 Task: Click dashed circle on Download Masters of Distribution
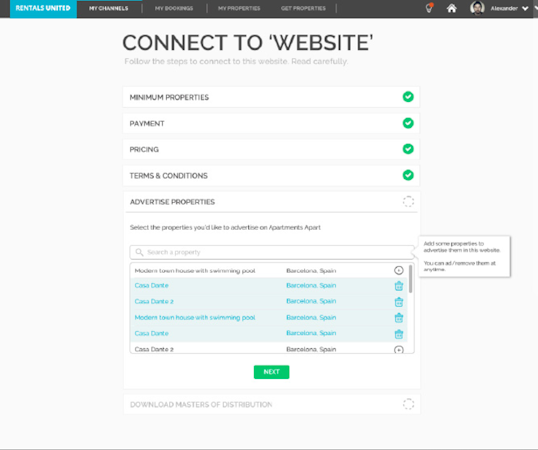click(408, 404)
